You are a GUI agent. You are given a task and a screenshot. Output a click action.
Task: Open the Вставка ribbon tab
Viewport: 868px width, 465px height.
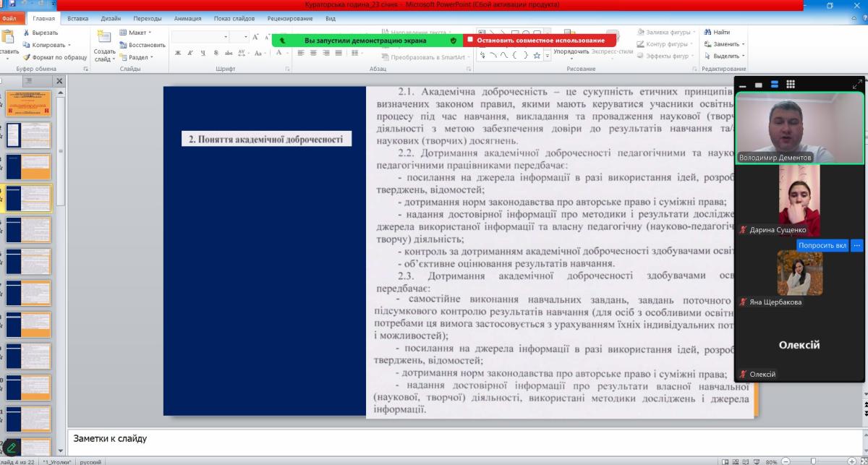coord(78,19)
